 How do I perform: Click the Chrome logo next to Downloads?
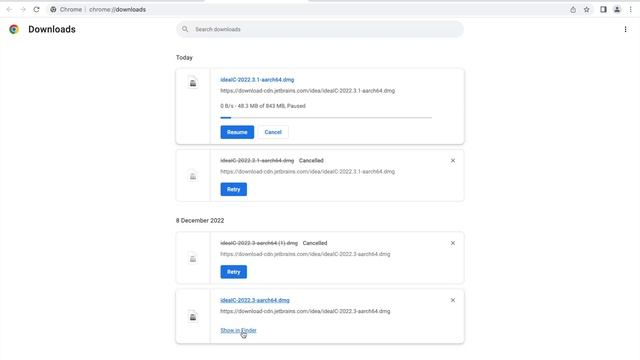14,29
